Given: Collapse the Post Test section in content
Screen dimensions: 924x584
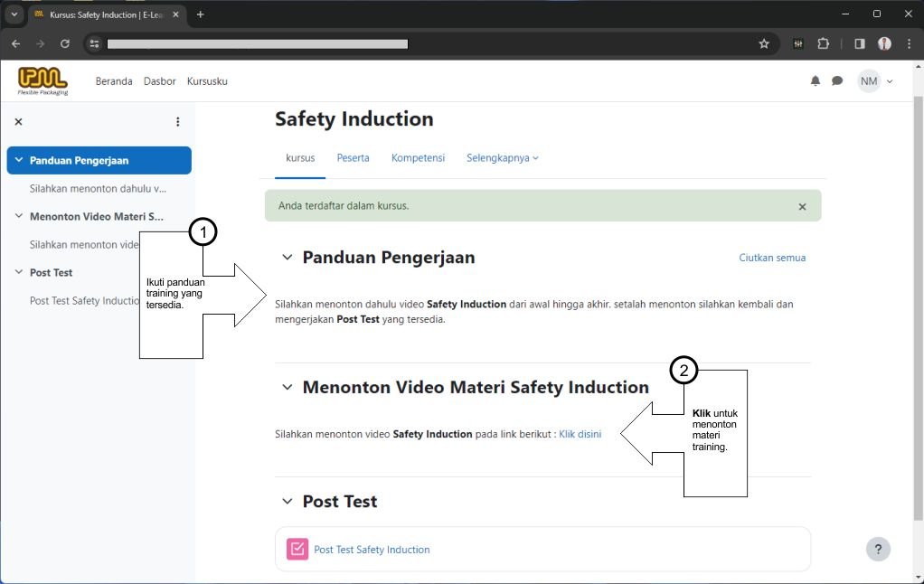Looking at the screenshot, I should [288, 502].
